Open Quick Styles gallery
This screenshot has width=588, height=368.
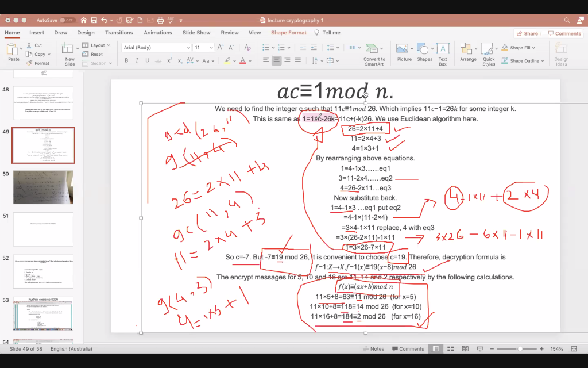[x=489, y=55]
